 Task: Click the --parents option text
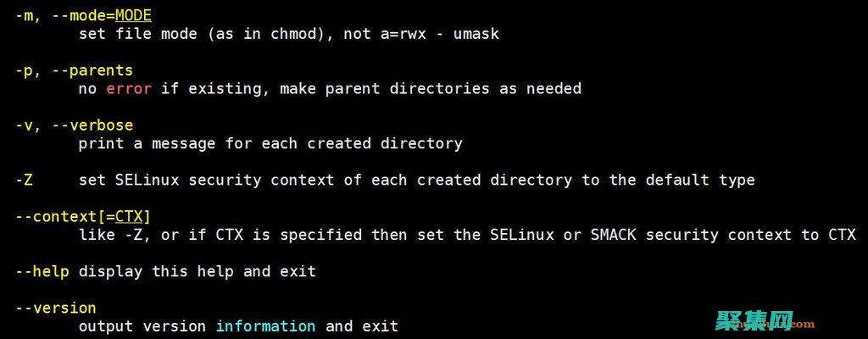coord(92,70)
